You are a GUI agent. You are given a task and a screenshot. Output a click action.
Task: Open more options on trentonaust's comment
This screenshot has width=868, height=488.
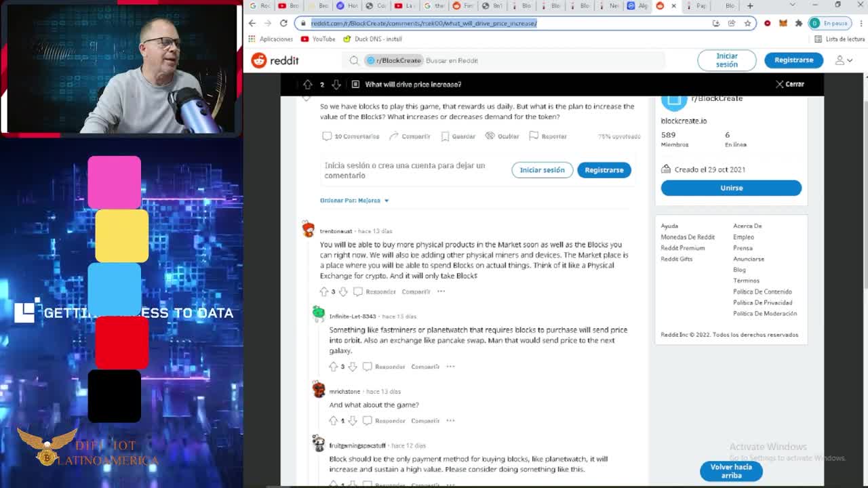[441, 292]
